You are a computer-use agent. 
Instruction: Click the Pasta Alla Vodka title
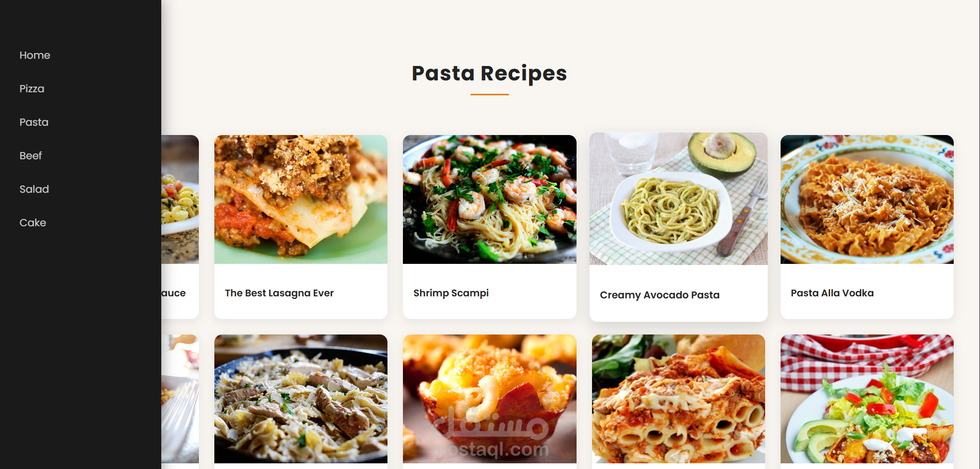(832, 293)
